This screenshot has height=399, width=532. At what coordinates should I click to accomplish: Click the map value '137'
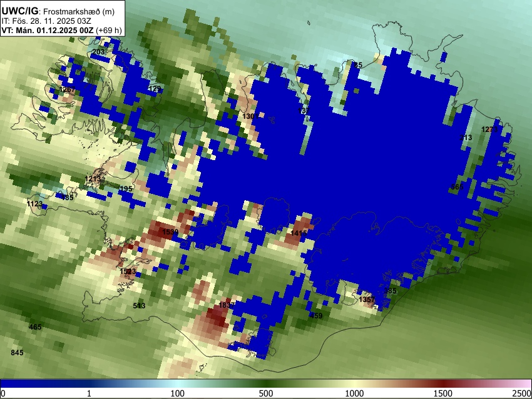click(304, 111)
